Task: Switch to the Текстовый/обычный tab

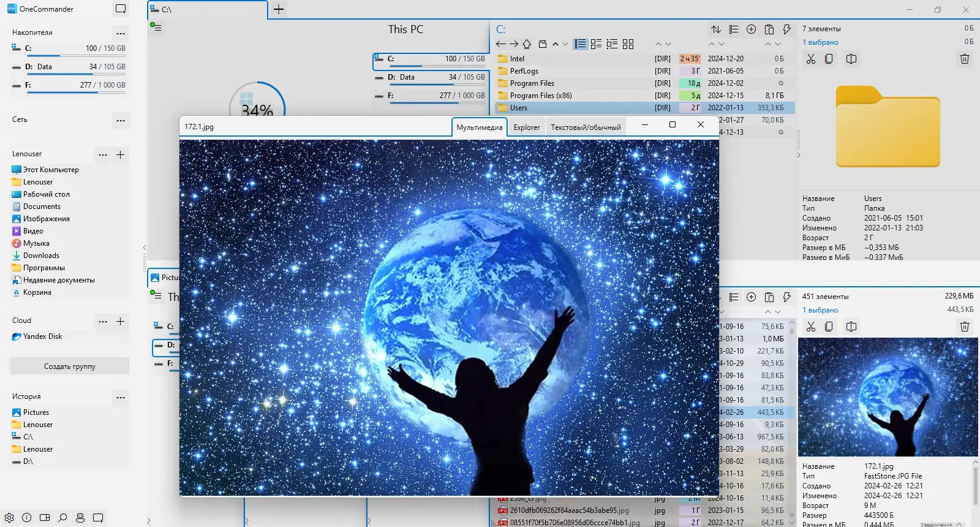Action: pos(586,127)
